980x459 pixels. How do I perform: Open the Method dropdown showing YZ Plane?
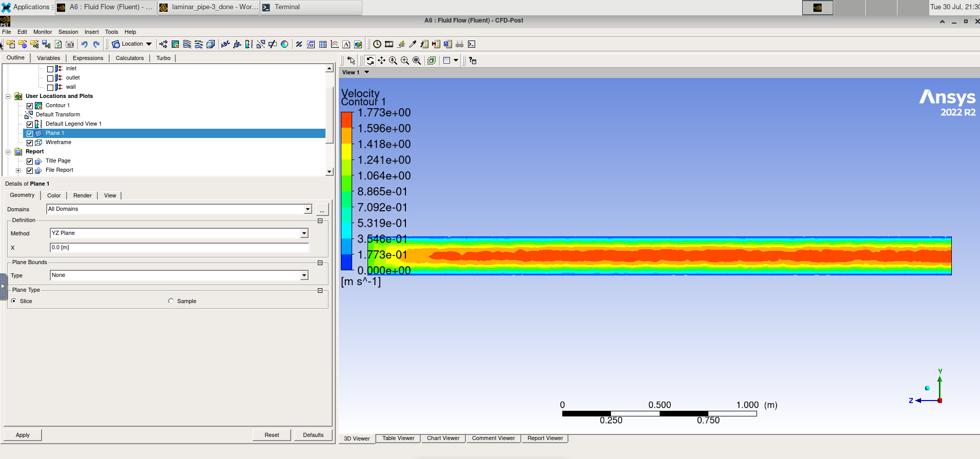(179, 233)
